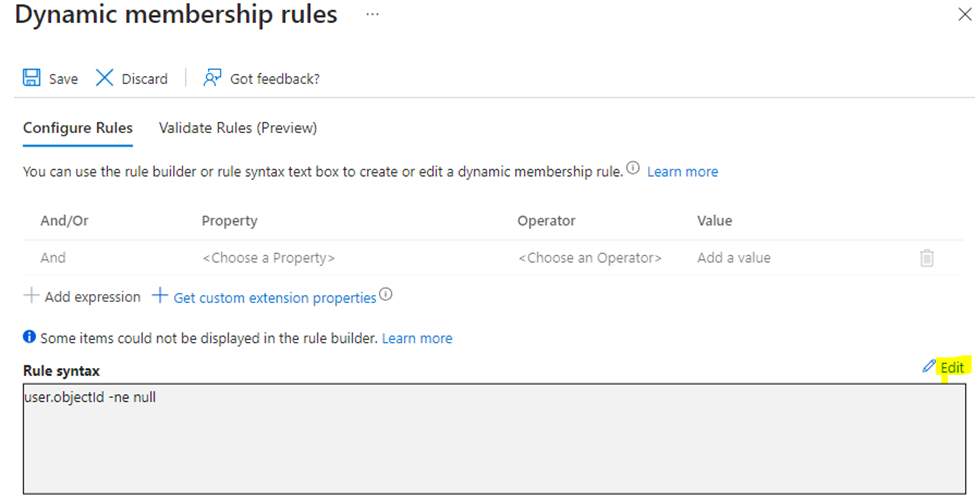The height and width of the screenshot is (499, 975).
Task: Click Learn more about undisplayed items
Action: 417,339
